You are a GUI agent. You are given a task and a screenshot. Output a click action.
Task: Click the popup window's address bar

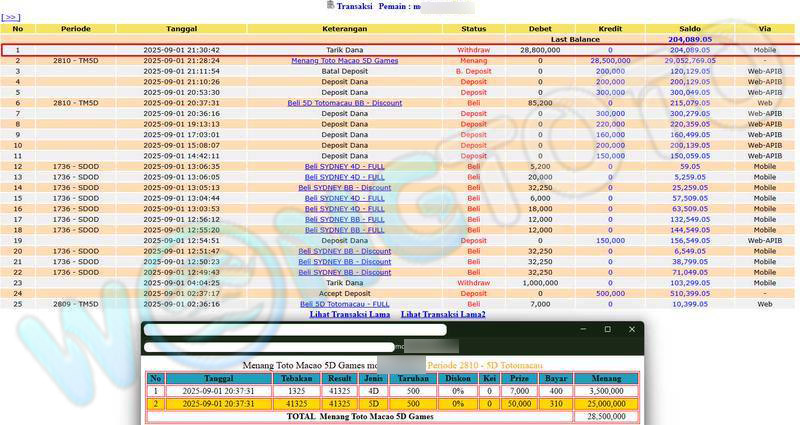(x=270, y=347)
